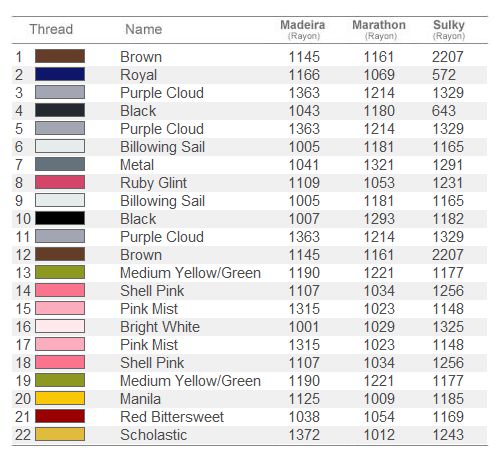Select the Red Bittersweet color swatch
The height and width of the screenshot is (456, 500).
[60, 416]
